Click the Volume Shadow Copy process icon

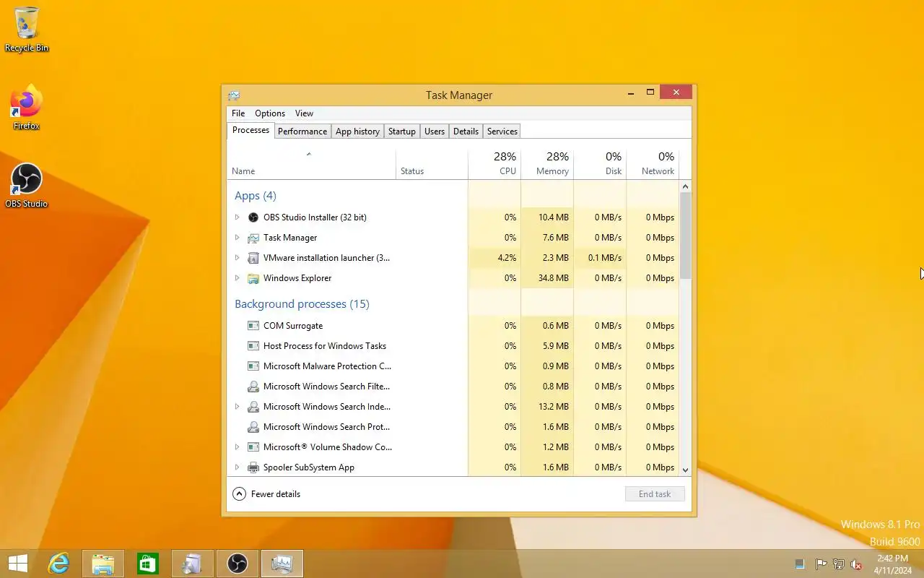click(x=253, y=447)
